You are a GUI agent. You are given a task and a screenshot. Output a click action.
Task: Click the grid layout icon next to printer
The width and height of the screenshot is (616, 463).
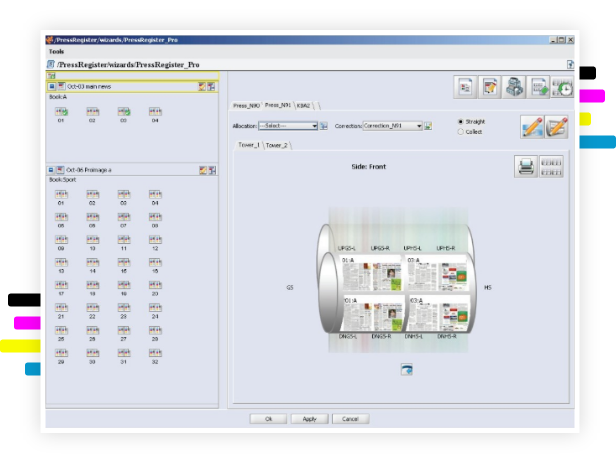click(551, 166)
